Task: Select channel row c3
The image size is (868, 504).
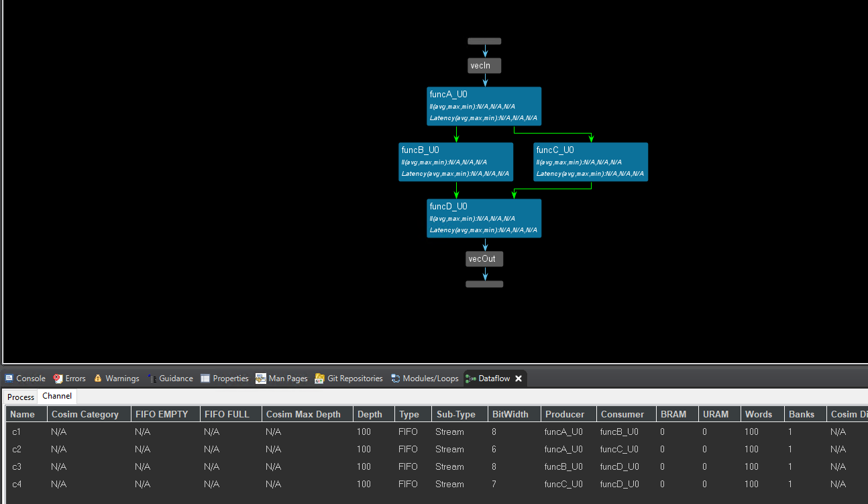Action: pos(437,466)
